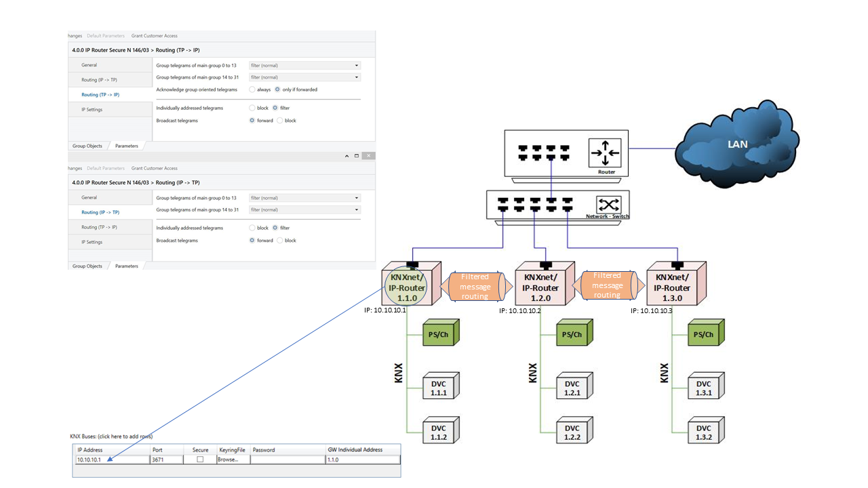Open main group 0 to 13 dropdown in TP -> IP panel
Viewport: 868px width, 488px height.
tap(304, 66)
